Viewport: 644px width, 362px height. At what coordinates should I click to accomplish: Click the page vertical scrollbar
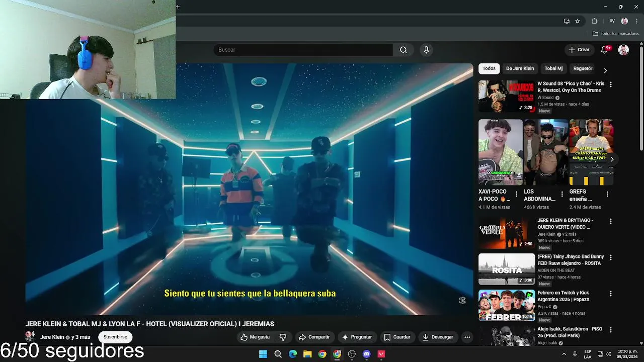[641, 98]
